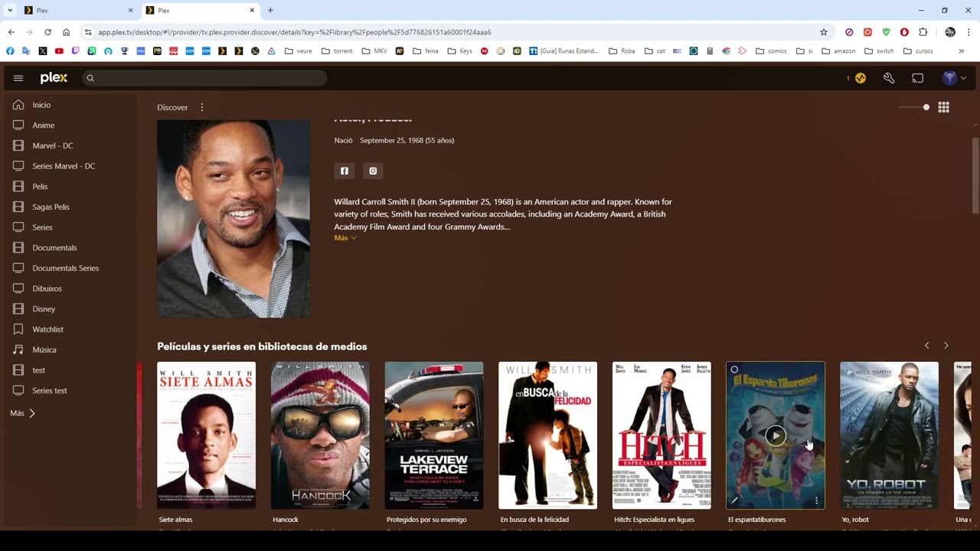Viewport: 980px width, 551px height.
Task: Open Chrome extensions puzzle icon
Action: point(923,32)
